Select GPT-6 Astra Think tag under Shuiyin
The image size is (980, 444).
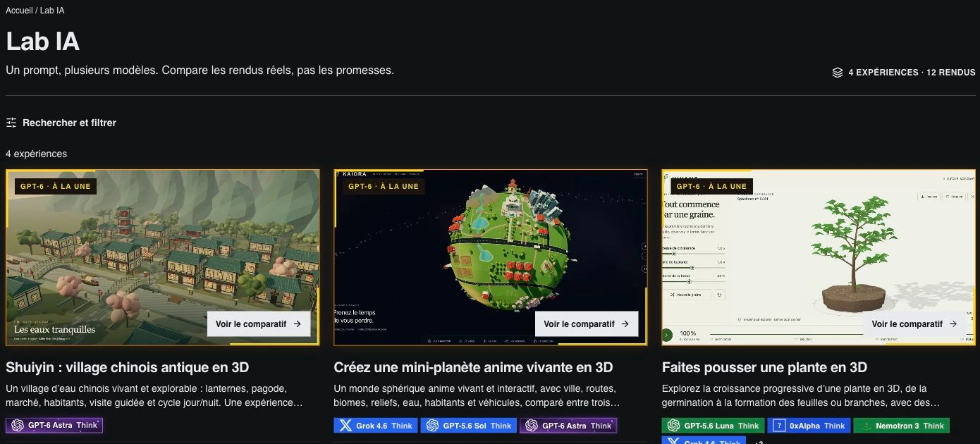point(54,426)
